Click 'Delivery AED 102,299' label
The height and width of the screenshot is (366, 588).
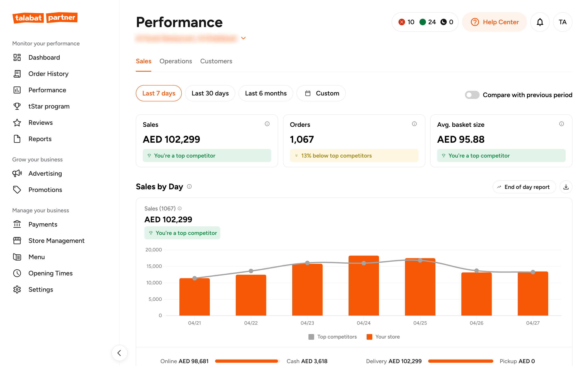point(394,361)
